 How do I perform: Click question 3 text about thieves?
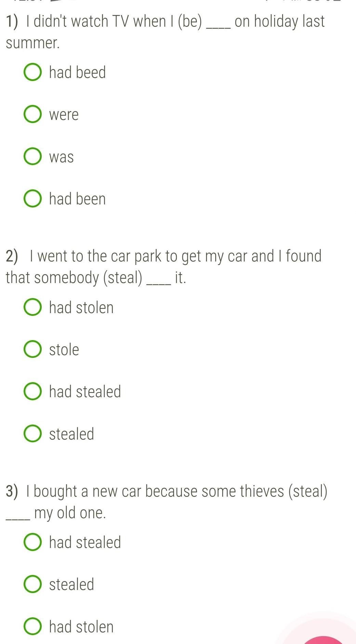[167, 502]
